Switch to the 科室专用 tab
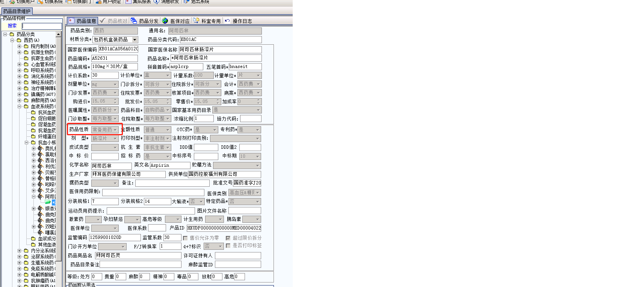This screenshot has width=644, height=287. point(207,21)
